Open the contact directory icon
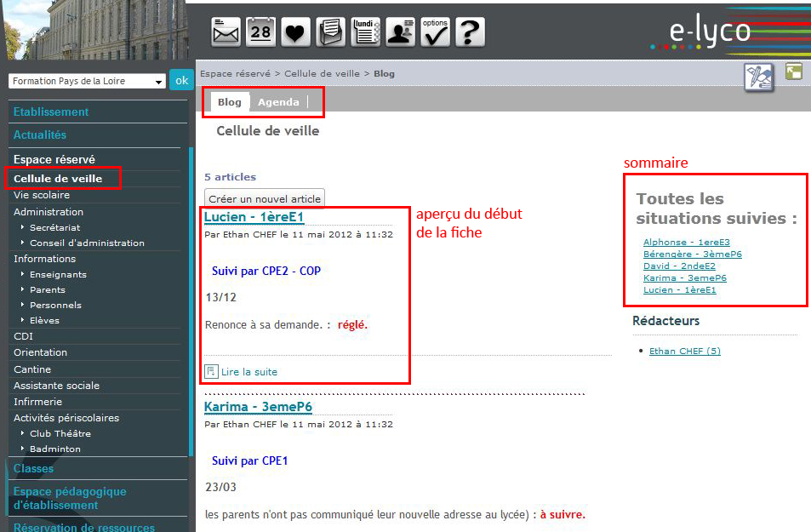The width and height of the screenshot is (811, 532). (401, 32)
